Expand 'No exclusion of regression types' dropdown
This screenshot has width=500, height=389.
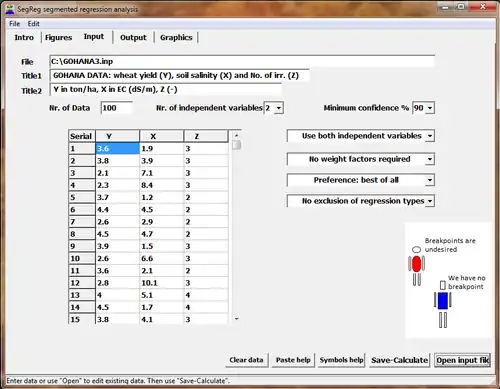(x=430, y=201)
